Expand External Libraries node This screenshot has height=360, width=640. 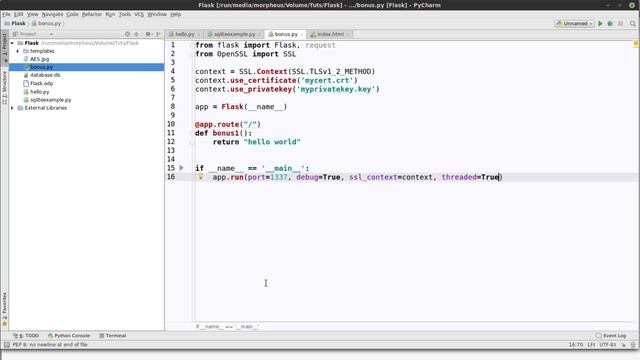12,108
